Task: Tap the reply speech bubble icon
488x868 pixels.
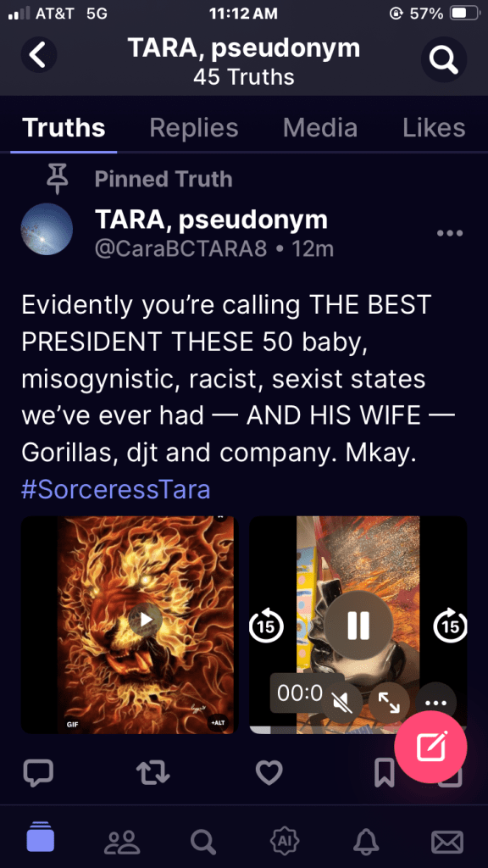Action: click(x=38, y=773)
